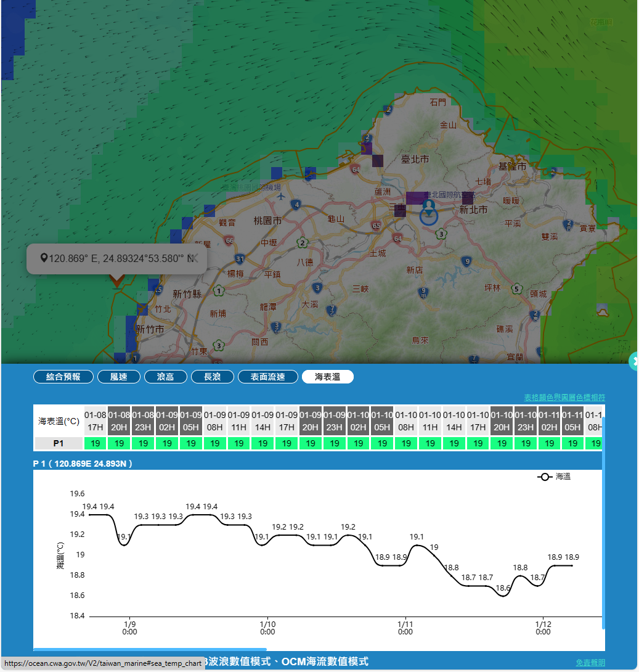The width and height of the screenshot is (639, 672).
Task: Click the blue user location marker
Action: pos(429,212)
